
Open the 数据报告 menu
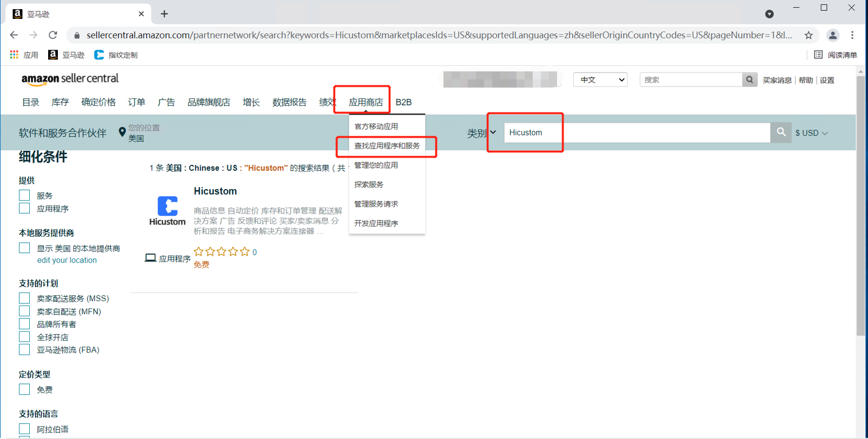tap(289, 102)
